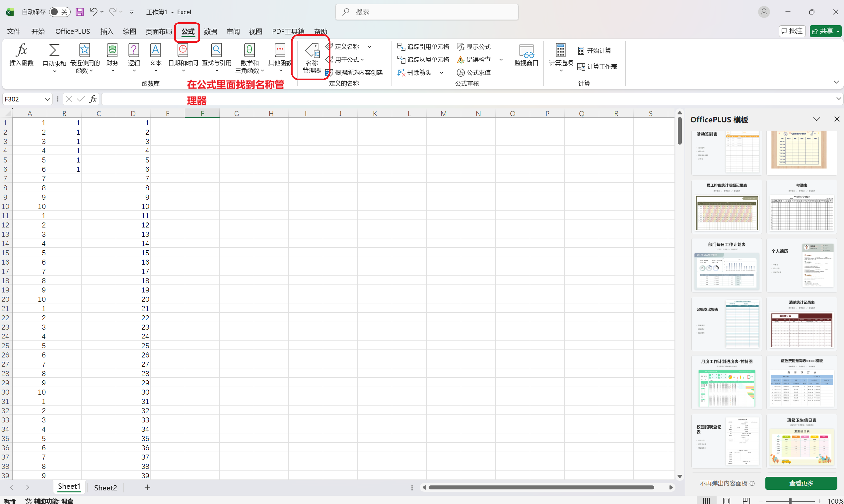Expand the Name Box dropdown arrow

click(47, 99)
